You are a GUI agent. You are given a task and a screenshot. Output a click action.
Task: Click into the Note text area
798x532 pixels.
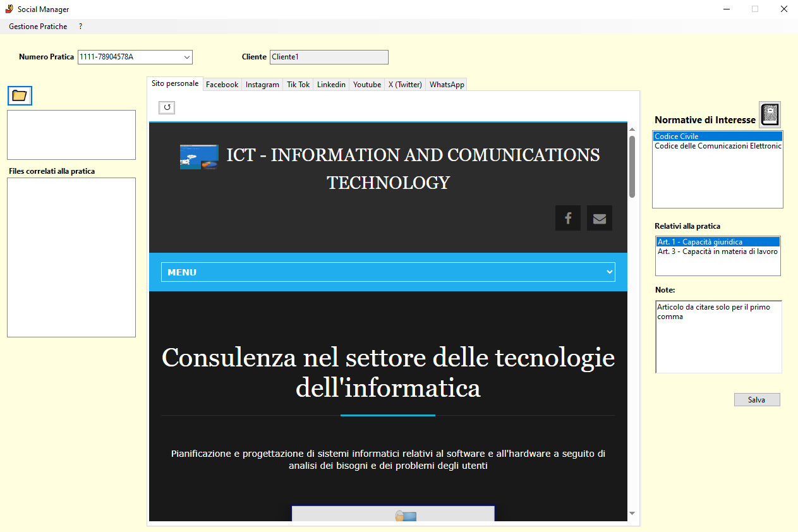(718, 337)
